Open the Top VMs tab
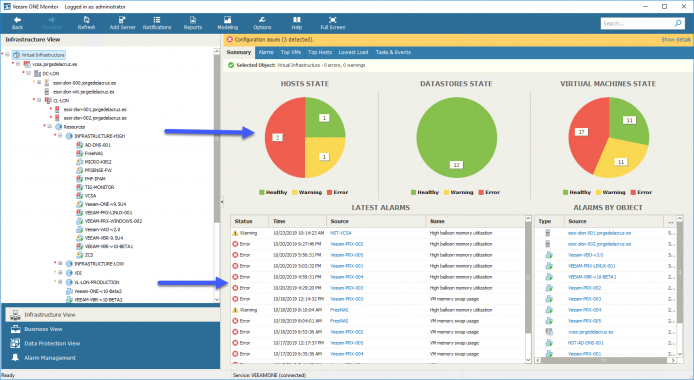694x380 pixels. (291, 52)
